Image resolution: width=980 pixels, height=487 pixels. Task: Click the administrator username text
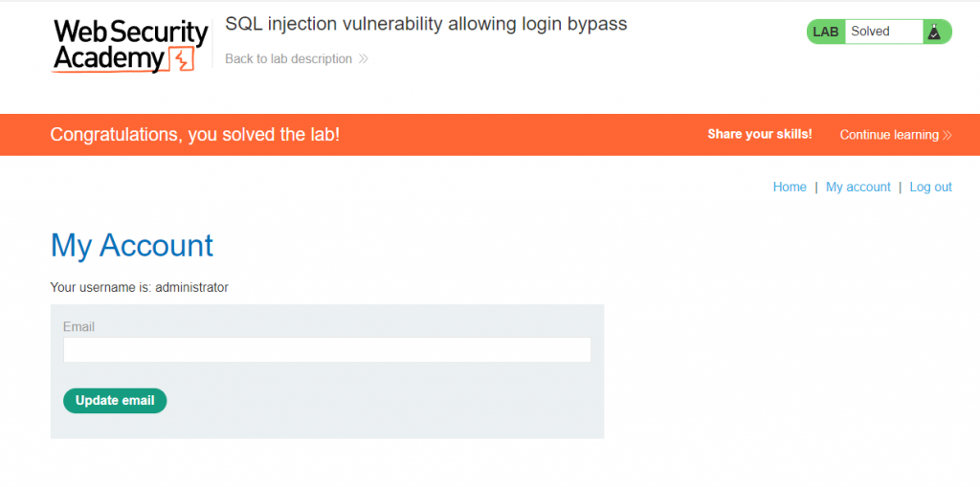pyautogui.click(x=191, y=287)
